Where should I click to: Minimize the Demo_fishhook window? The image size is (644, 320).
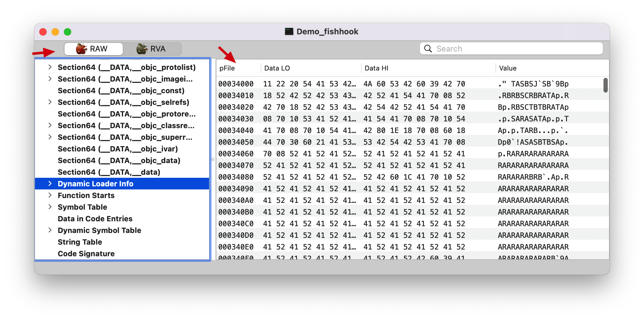(55, 32)
